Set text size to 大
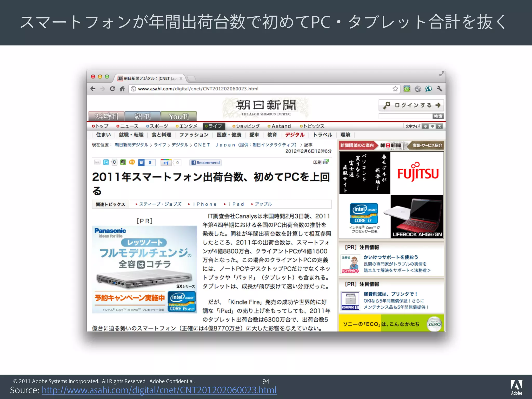 [439, 126]
